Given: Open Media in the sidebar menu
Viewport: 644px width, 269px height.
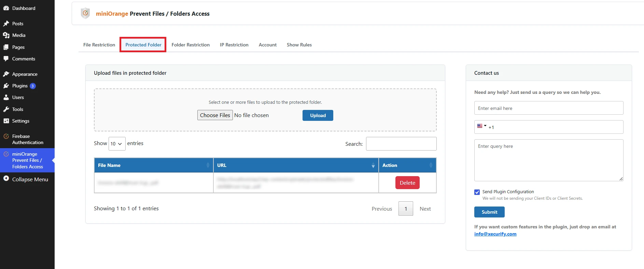Looking at the screenshot, I should [19, 35].
